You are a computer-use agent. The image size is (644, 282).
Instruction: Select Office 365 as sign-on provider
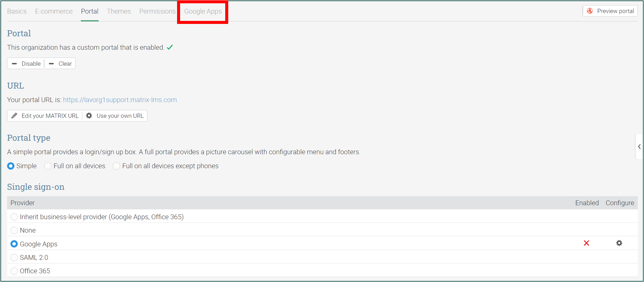14,271
